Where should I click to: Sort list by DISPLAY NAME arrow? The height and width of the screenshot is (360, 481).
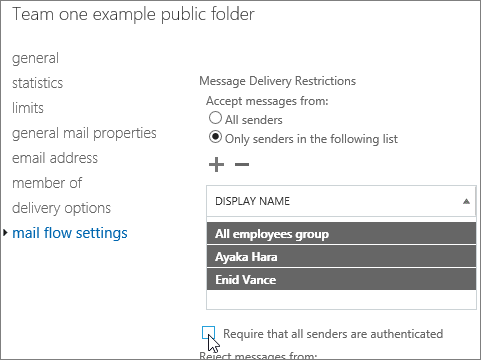(466, 201)
